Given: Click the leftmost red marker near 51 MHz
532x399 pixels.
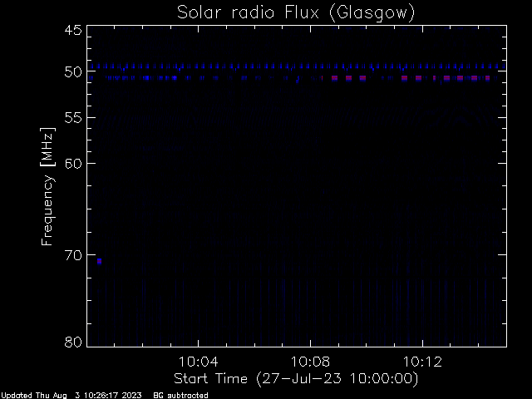Looking at the screenshot, I should 334,78.
